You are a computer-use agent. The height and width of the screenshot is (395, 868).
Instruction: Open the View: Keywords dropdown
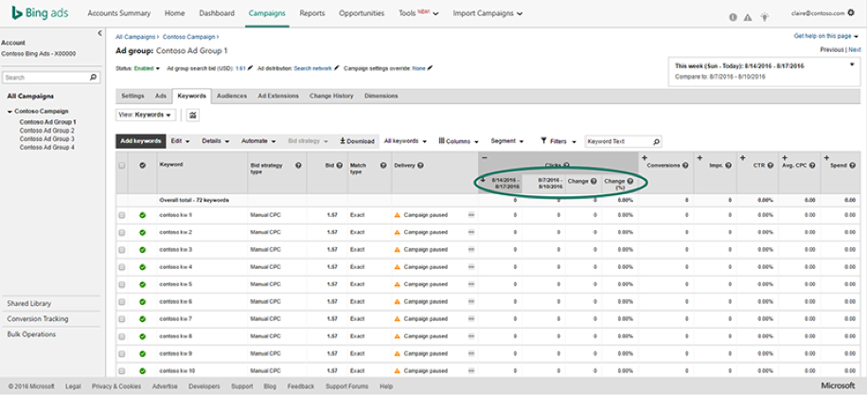coord(146,115)
